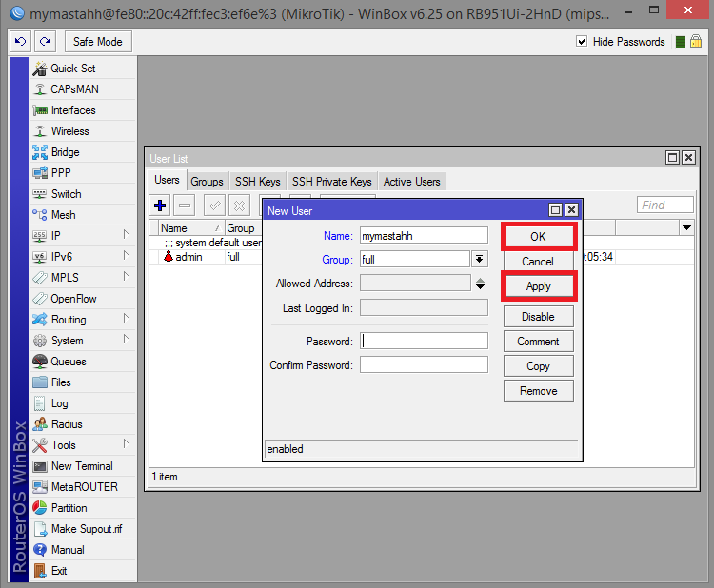Open the Mesh menu
Screen dimensions: 714x588
[x=84, y=215]
